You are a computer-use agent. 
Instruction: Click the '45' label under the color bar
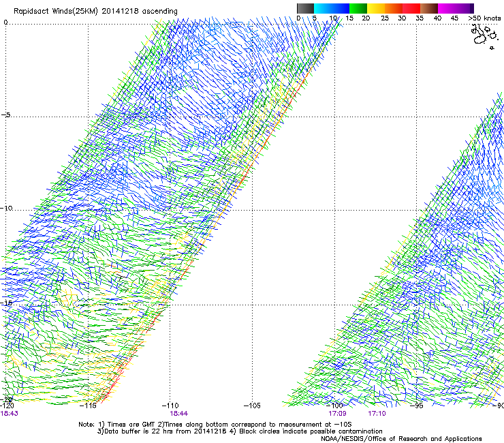[454, 18]
